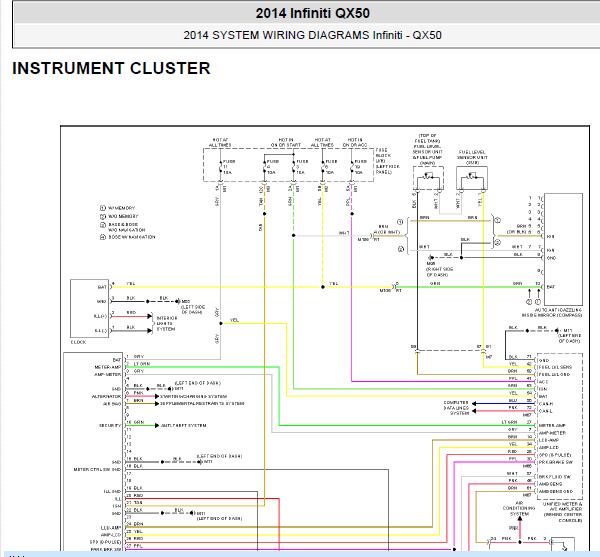Click the 'ANTI-THEFT SYSTEM' reference label
This screenshot has width=600, height=557.
point(183,425)
